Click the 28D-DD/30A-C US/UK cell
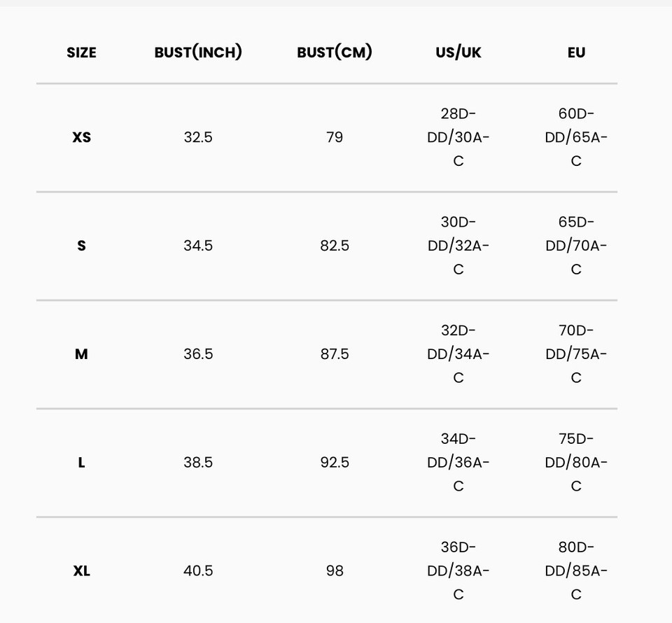 pos(458,137)
